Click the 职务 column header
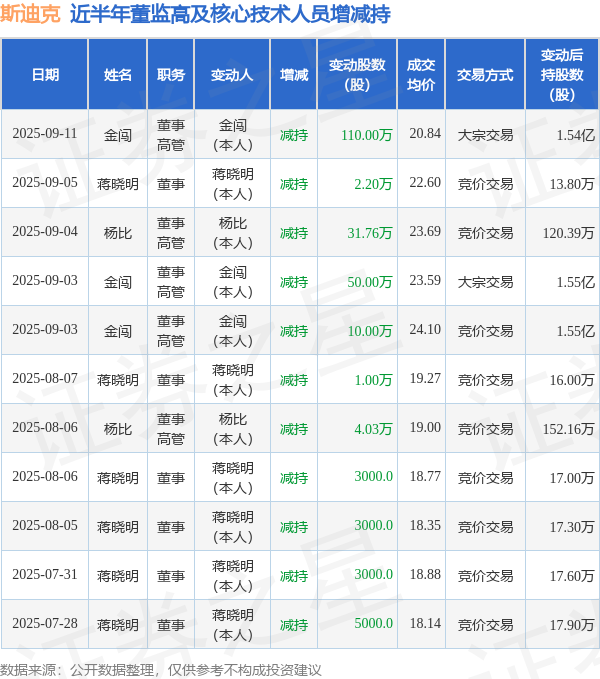The image size is (600, 679). pos(171,74)
